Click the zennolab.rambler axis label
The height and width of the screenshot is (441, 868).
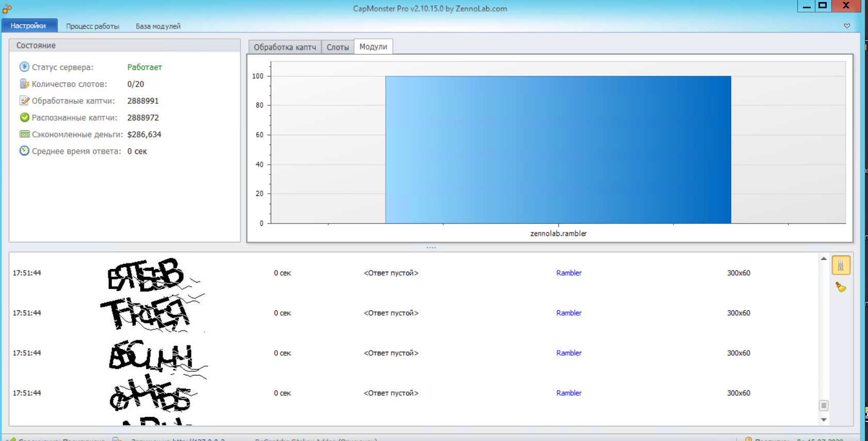(558, 233)
